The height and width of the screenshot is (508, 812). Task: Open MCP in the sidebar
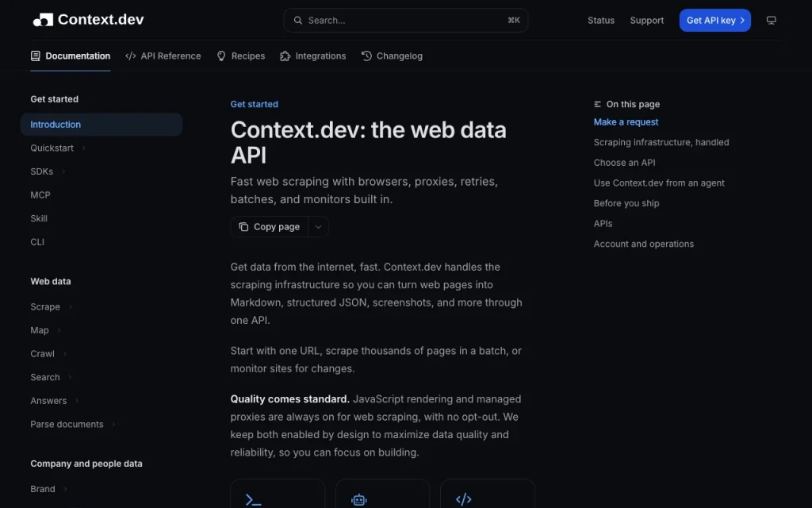[40, 195]
